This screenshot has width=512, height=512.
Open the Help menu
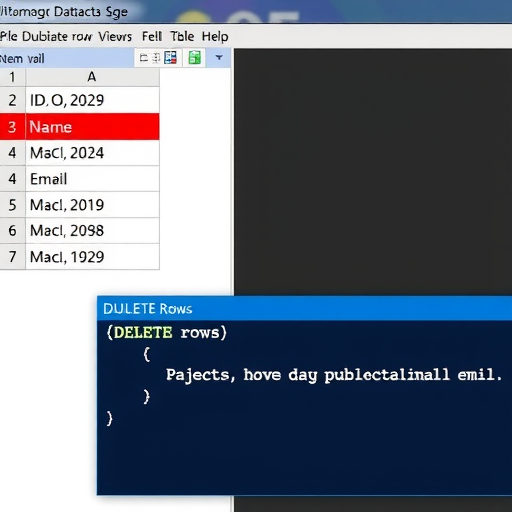point(215,36)
